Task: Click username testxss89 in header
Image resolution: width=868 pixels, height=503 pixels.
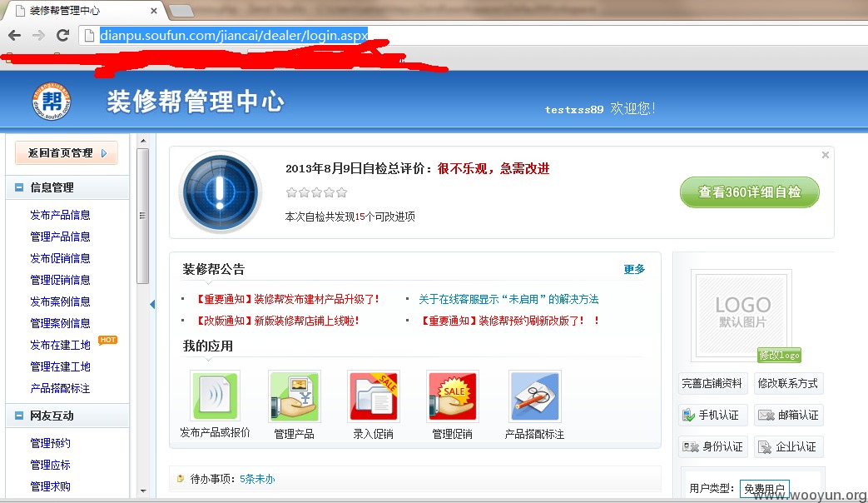Action: [x=574, y=110]
